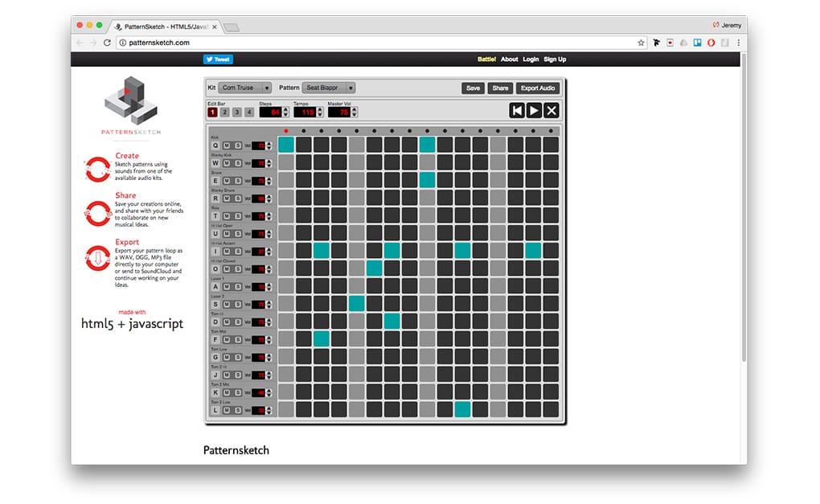Click the red Share arrows icon
820x504 pixels.
point(98,213)
